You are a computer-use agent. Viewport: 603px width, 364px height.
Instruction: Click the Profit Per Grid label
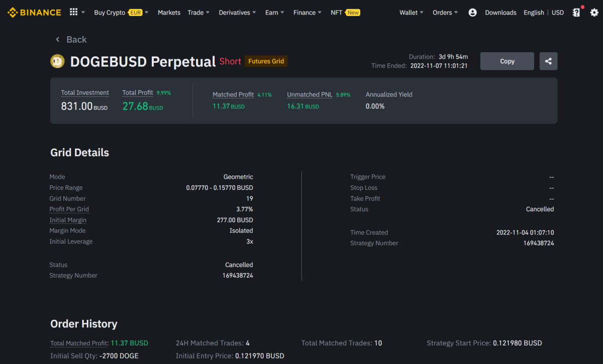point(69,209)
